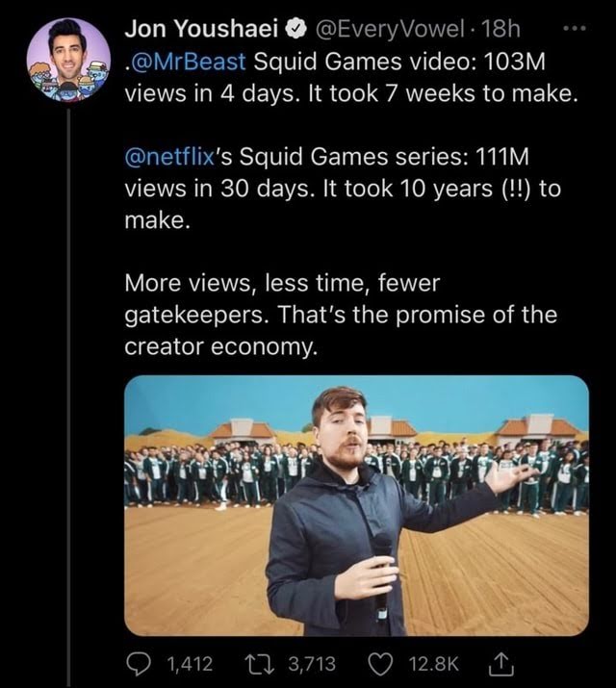Open the @EveryVowel handle

pyautogui.click(x=388, y=30)
